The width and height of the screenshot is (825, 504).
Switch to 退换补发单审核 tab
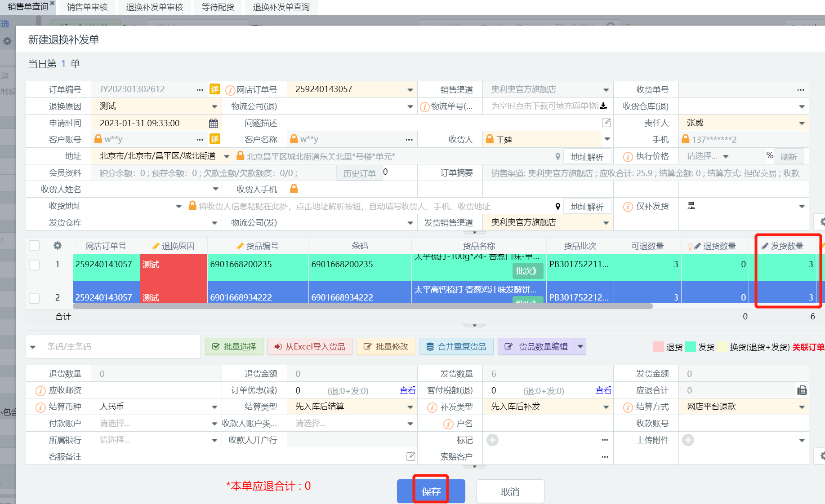pos(154,7)
